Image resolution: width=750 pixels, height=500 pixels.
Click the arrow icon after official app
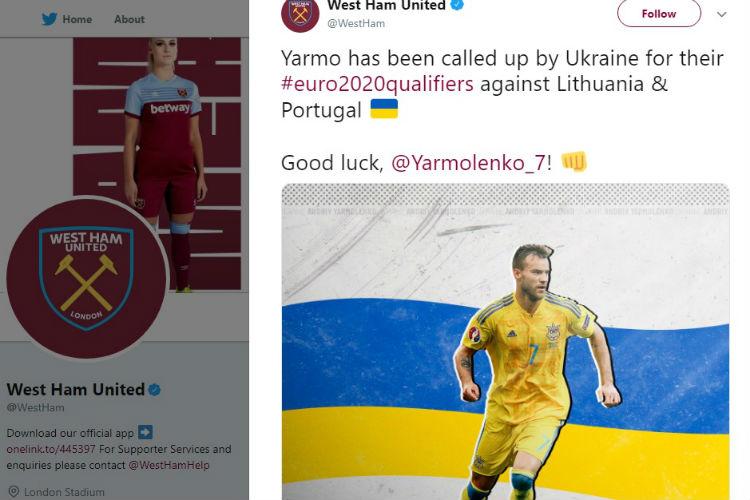click(145, 432)
